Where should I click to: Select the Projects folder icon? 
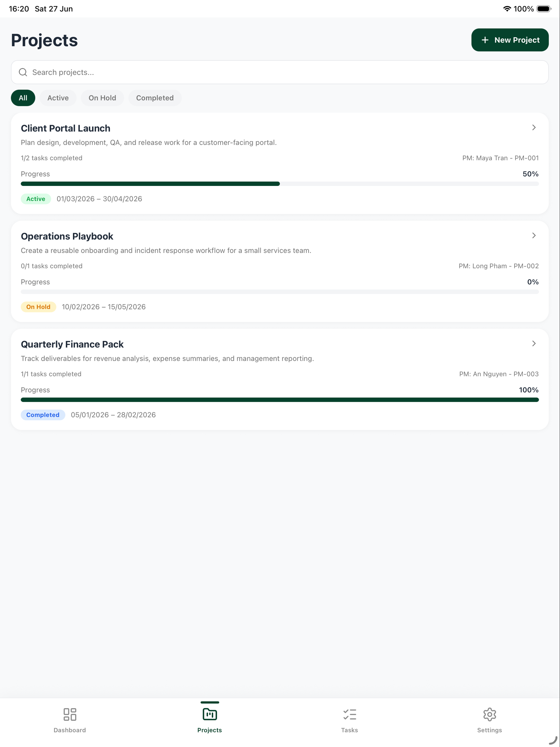pyautogui.click(x=210, y=714)
